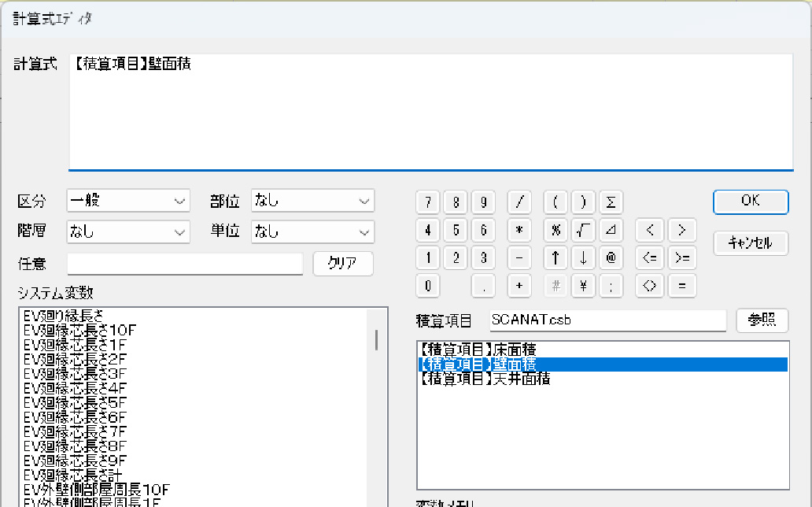This screenshot has width=812, height=507.
Task: Insert the down arrow operator
Action: coord(583,257)
